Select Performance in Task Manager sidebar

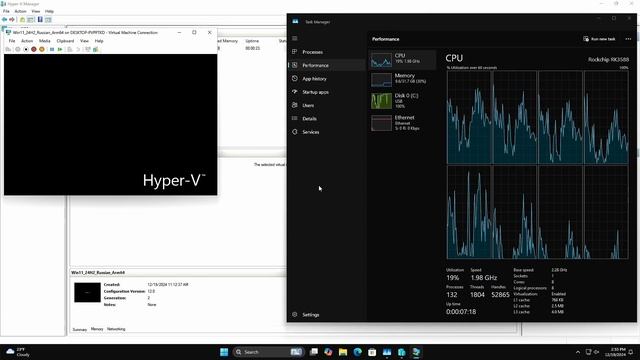(327, 65)
